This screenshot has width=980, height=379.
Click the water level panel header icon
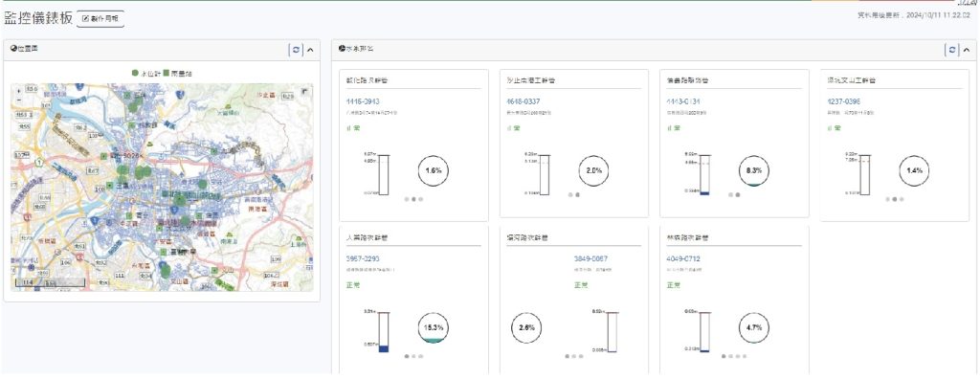342,48
